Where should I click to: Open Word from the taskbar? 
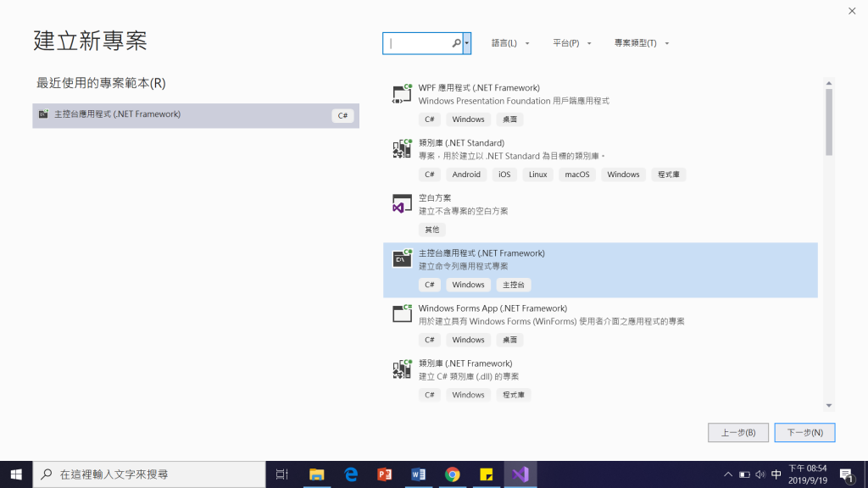[x=419, y=474]
